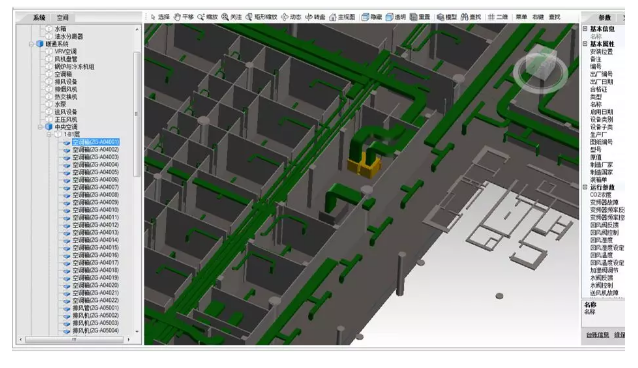Screen dimensions: 638x368
Task: Collapse the 中央空调 tree node
Action: click(x=40, y=127)
